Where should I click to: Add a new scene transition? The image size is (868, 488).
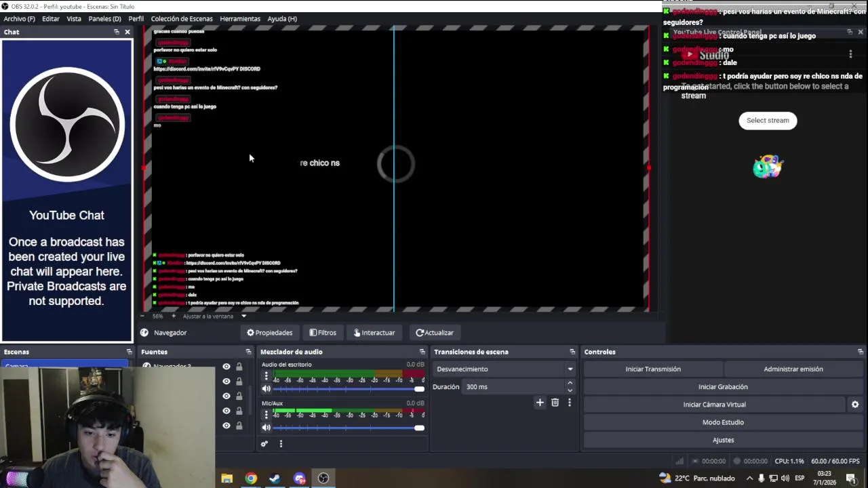[540, 403]
